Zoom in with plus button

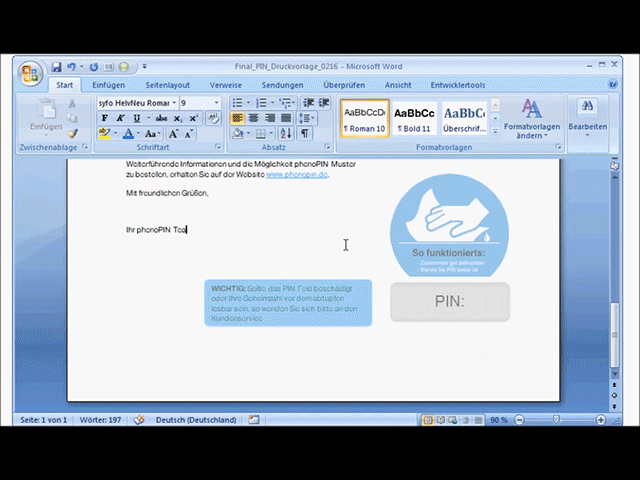[x=600, y=420]
